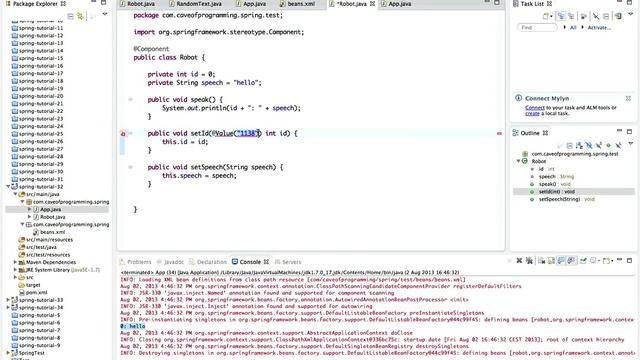The height and width of the screenshot is (360, 640).
Task: Expand JRE System Library node
Action: (x=16, y=270)
